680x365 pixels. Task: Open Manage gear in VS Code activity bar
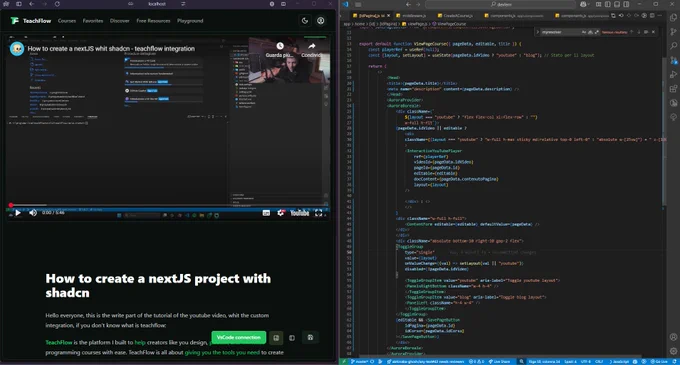[673, 351]
